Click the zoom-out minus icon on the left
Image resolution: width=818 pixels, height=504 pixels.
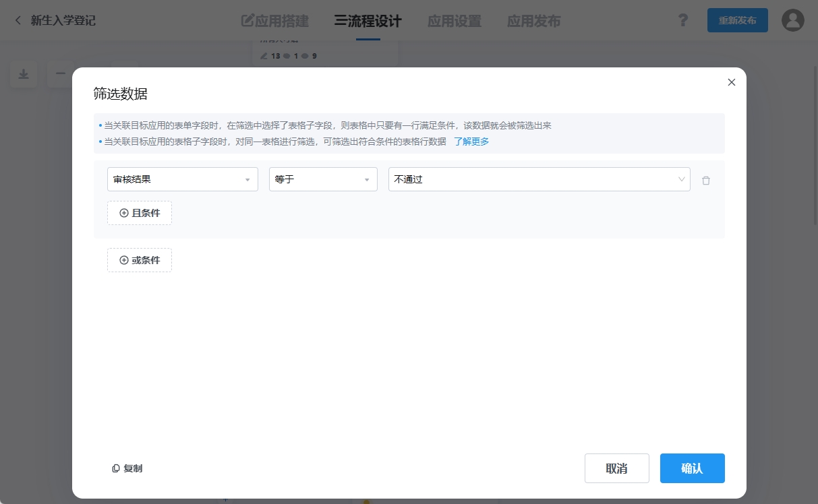tap(60, 74)
